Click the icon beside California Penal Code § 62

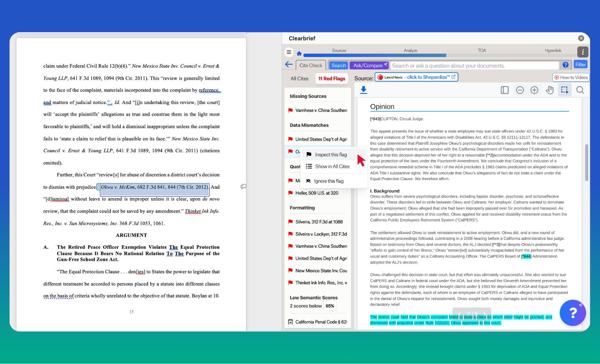point(291,322)
